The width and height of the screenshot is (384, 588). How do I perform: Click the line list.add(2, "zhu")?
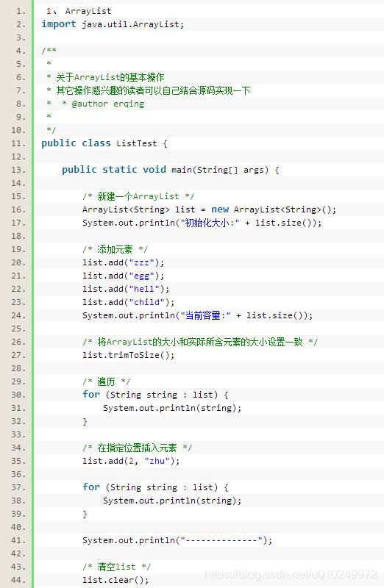pyautogui.click(x=131, y=461)
